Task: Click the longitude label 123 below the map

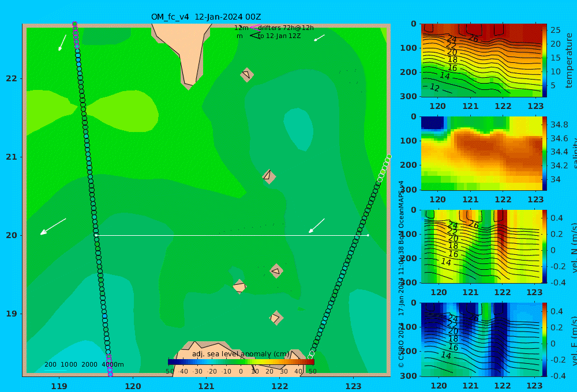Action: point(354,386)
